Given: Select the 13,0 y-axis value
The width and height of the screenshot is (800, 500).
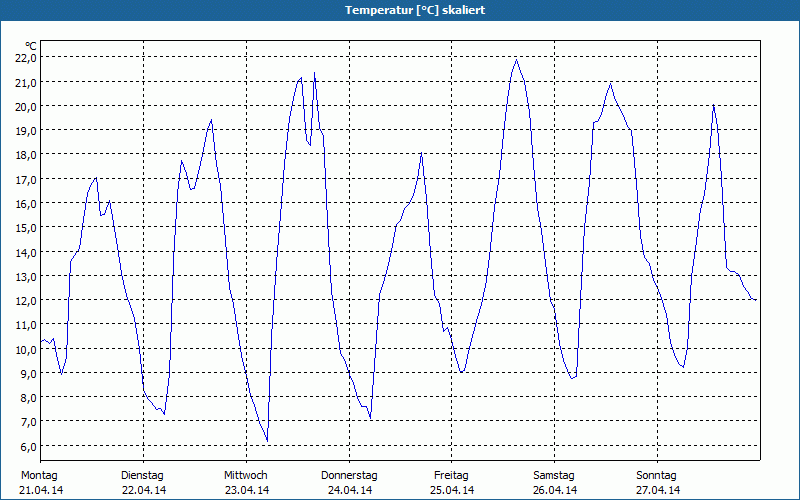Looking at the screenshot, I should coord(26,277).
